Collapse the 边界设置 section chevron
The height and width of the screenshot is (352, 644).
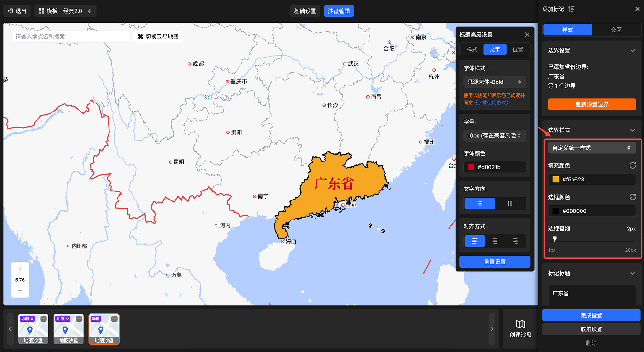pos(632,51)
